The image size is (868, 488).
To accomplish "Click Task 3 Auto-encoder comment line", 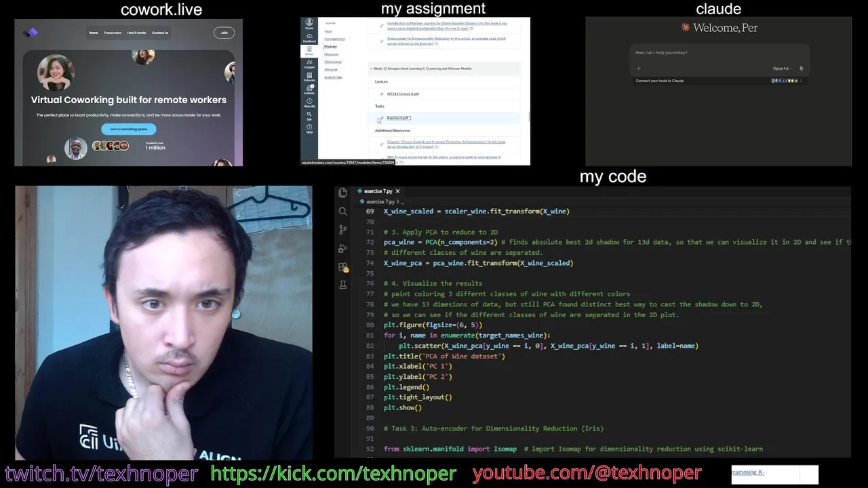I will coord(493,428).
